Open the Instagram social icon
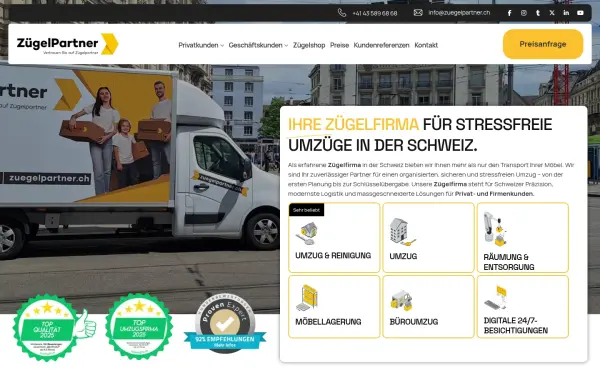 (x=523, y=13)
